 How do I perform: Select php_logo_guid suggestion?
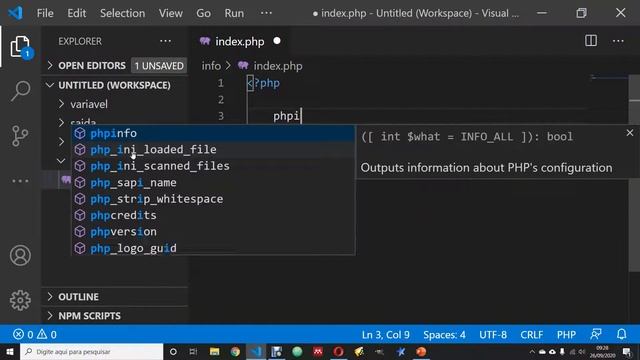pyautogui.click(x=214, y=248)
